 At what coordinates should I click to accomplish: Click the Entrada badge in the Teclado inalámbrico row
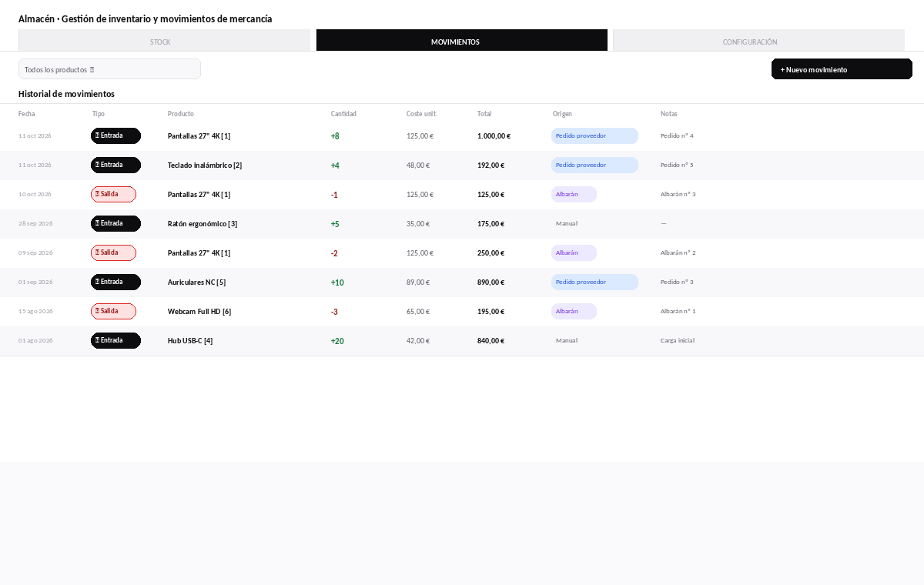pos(115,165)
